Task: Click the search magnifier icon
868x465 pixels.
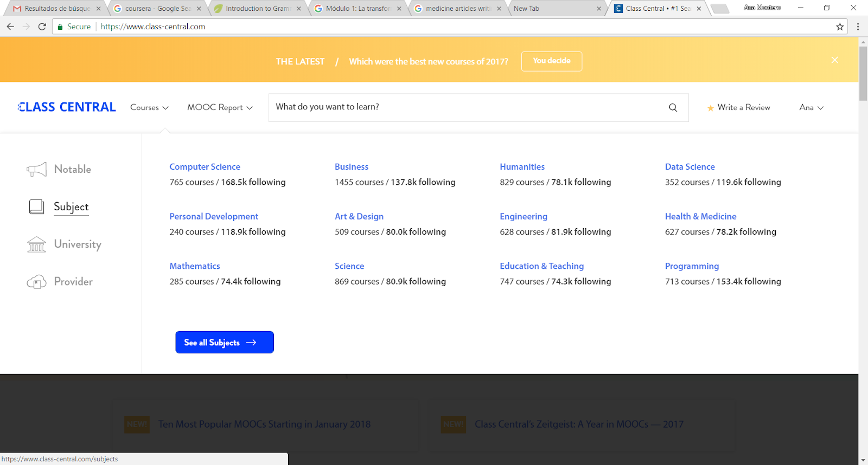Action: 673,107
